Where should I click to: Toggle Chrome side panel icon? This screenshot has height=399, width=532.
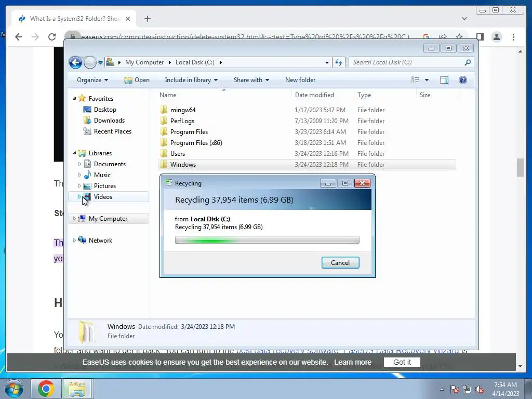click(x=480, y=37)
